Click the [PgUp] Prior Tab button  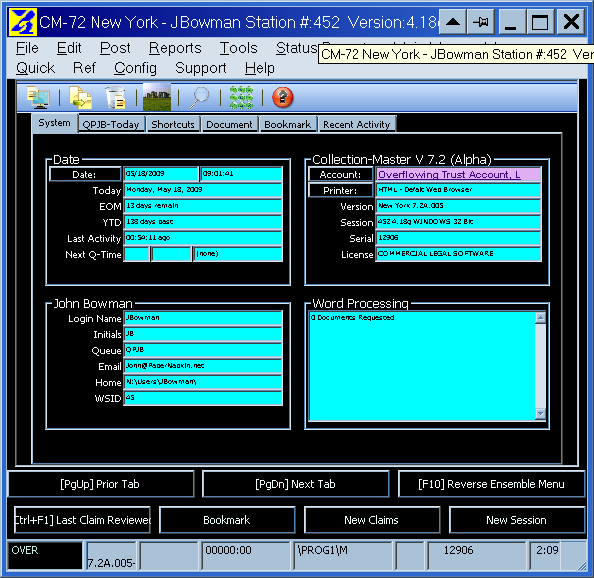tap(100, 484)
